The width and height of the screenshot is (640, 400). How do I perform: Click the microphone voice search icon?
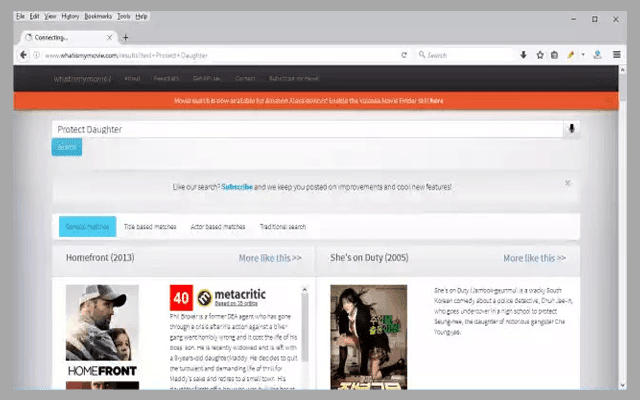point(571,129)
